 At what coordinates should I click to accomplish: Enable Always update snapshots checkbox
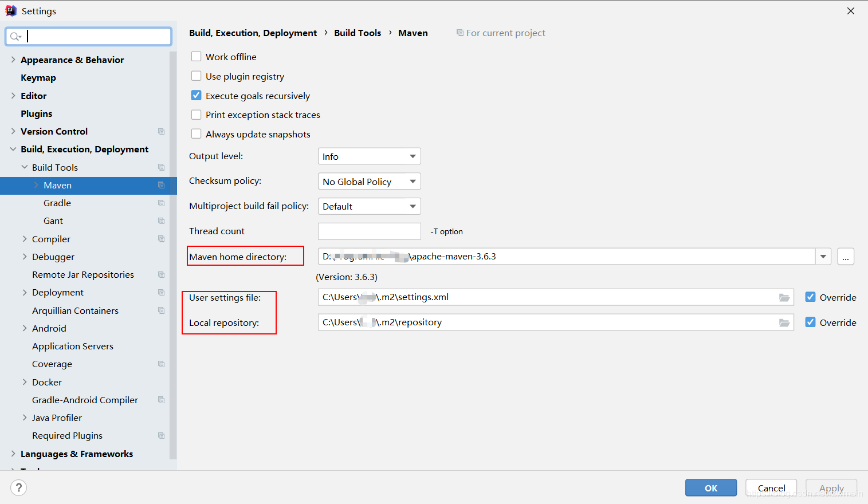pyautogui.click(x=196, y=133)
